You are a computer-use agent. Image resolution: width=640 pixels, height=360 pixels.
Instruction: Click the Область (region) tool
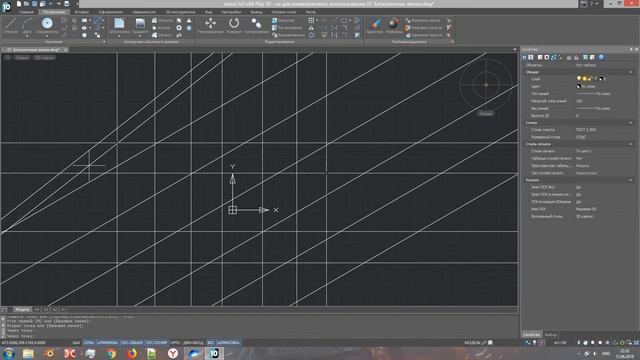pos(162,20)
